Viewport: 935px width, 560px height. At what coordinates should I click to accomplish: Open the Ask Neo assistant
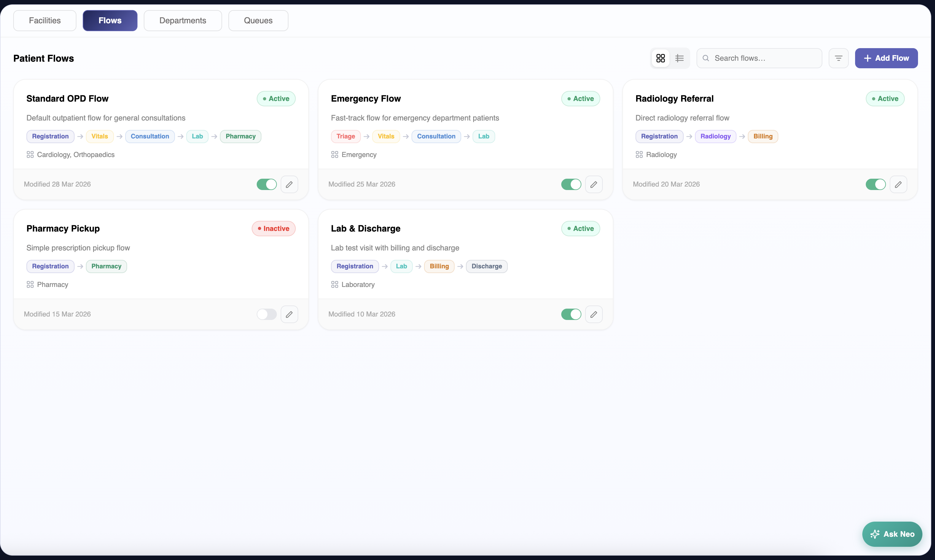point(892,534)
